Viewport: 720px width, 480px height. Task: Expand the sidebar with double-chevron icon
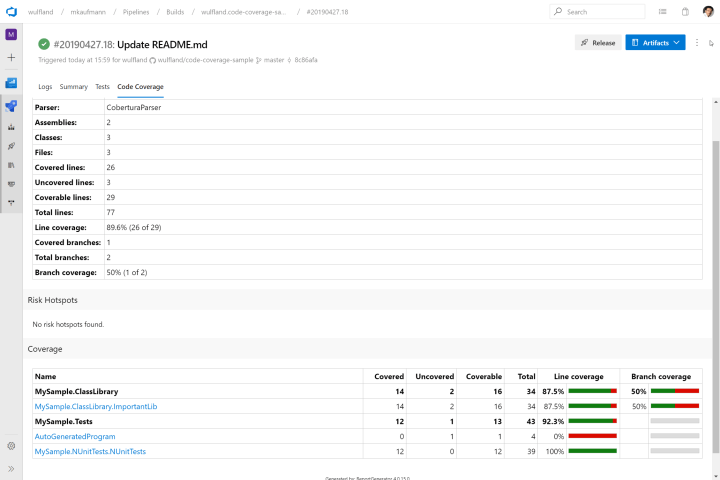(11, 469)
